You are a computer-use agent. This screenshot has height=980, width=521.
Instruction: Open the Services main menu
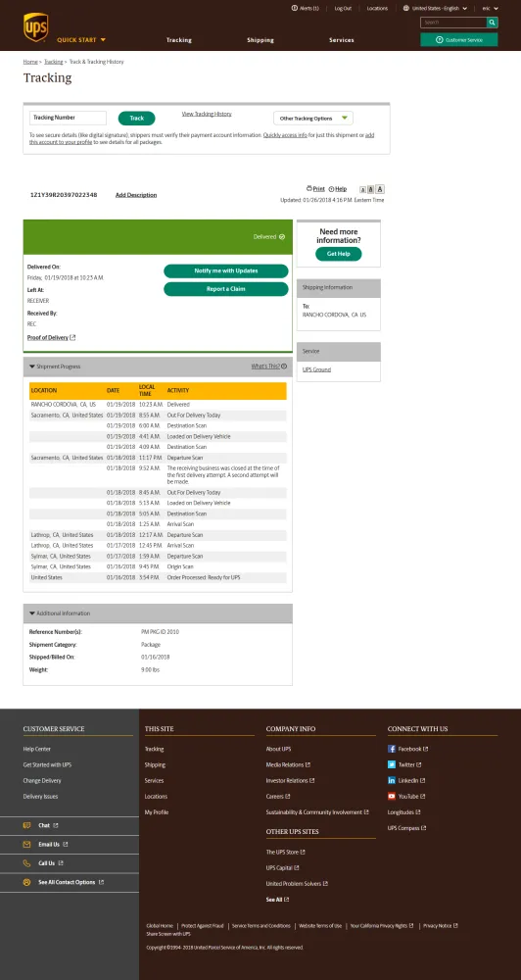click(x=342, y=40)
